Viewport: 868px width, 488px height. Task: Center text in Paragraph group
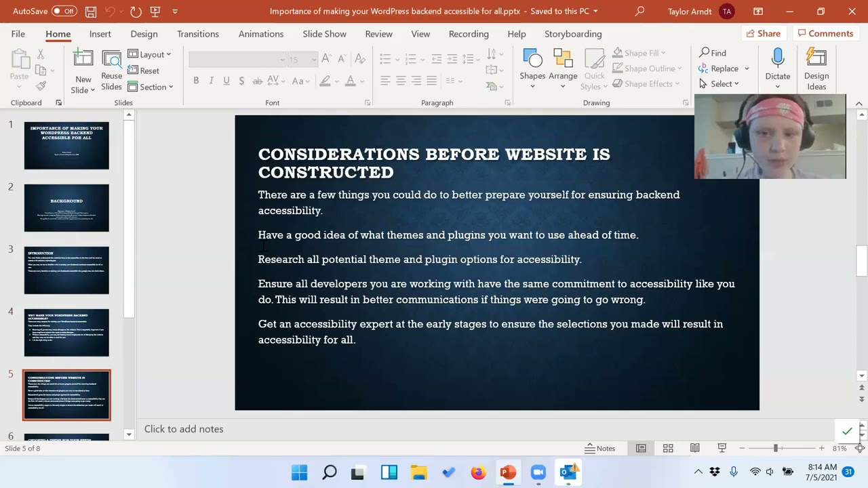pos(401,81)
